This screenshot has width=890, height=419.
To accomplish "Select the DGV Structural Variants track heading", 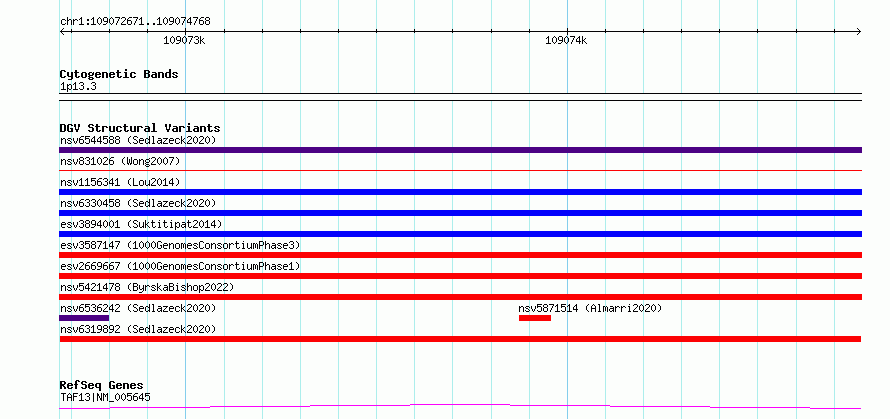I will (x=140, y=128).
